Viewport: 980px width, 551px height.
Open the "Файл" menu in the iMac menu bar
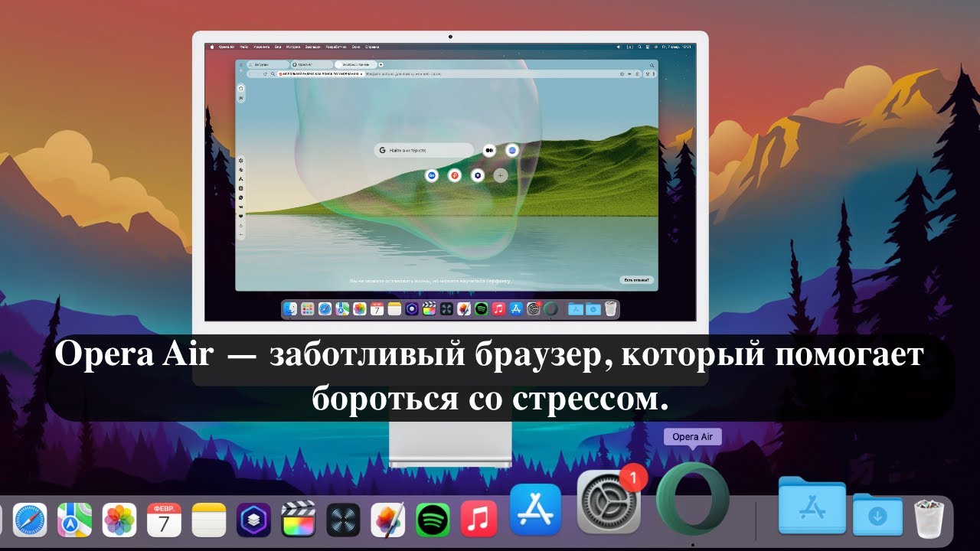(x=243, y=47)
